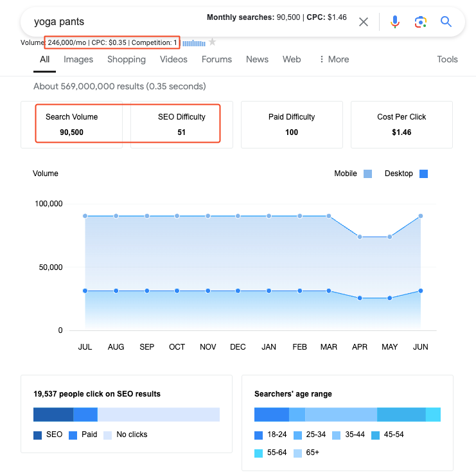476x475 pixels.
Task: Click Desktop data point for June
Action: (421, 291)
